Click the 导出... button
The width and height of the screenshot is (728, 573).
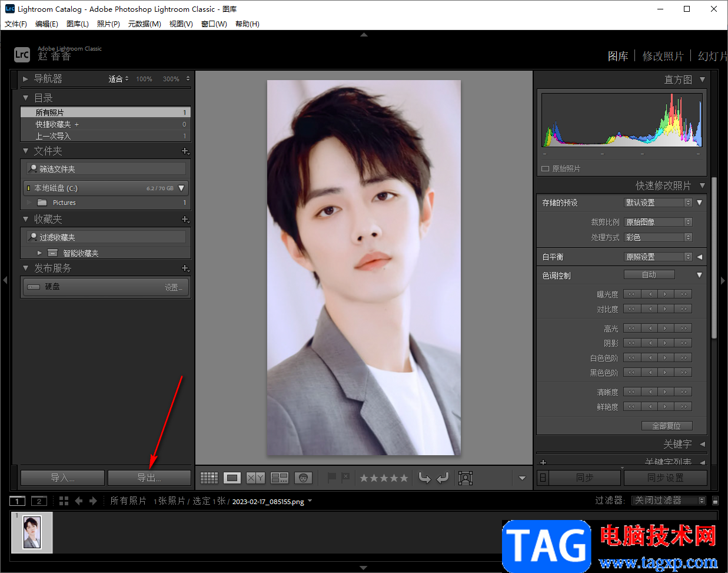[x=149, y=478]
